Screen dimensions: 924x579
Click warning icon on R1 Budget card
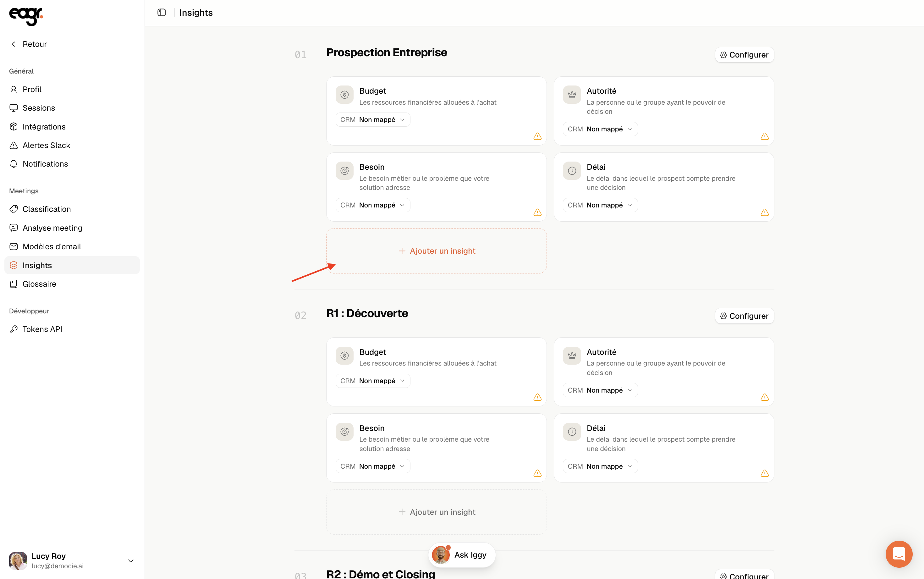coord(537,398)
